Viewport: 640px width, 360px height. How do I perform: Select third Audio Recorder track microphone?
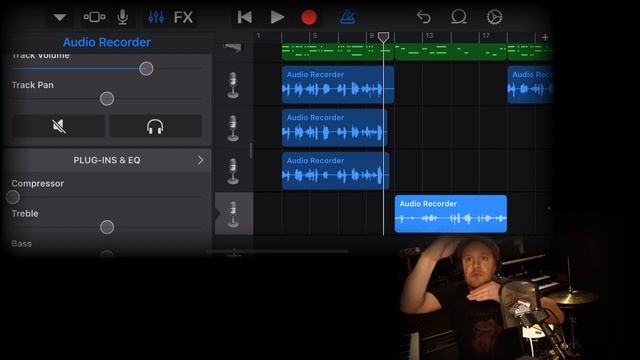pos(233,171)
